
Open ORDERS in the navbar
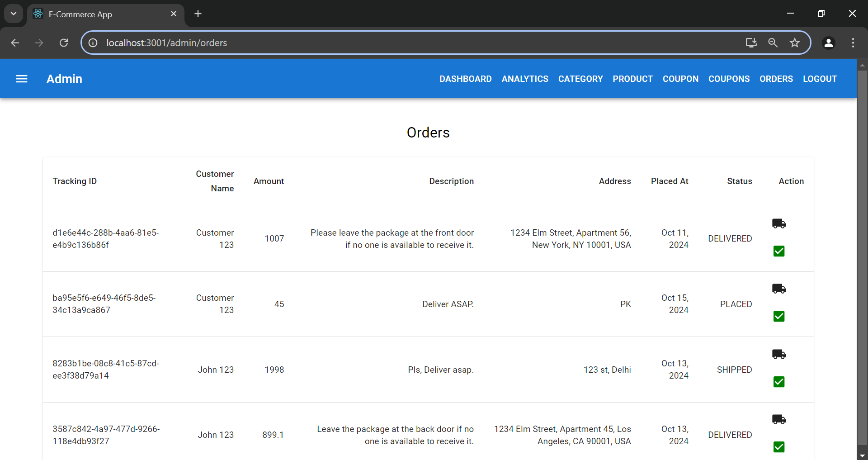776,79
